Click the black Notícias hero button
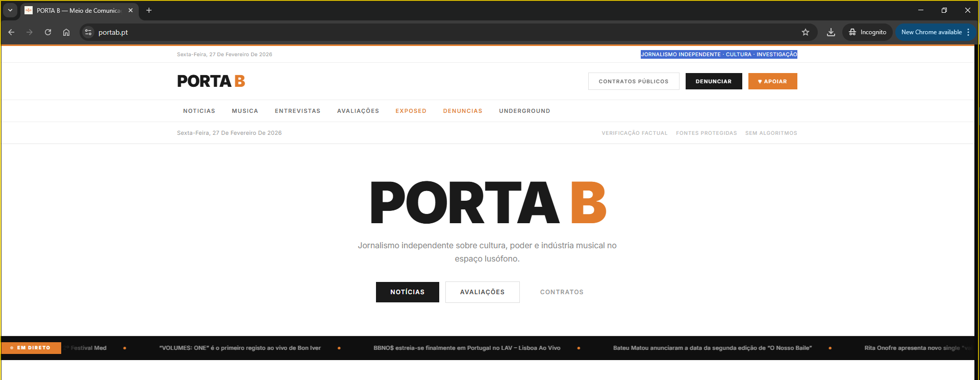This screenshot has height=380, width=980. pos(408,292)
